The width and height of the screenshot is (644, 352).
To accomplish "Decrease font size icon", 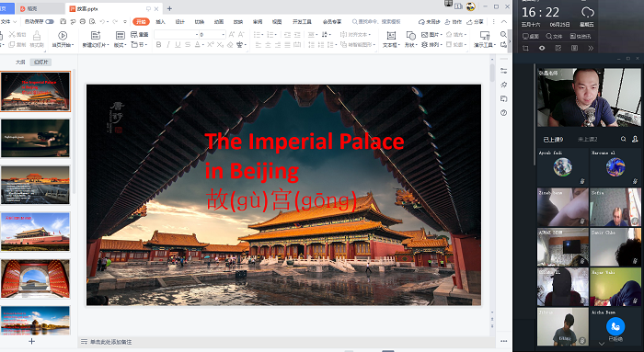I will pyautogui.click(x=241, y=34).
